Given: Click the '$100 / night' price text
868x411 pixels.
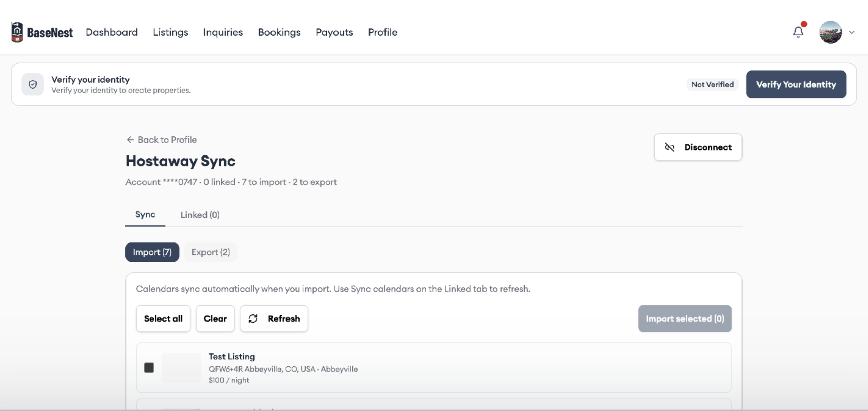Looking at the screenshot, I should pyautogui.click(x=229, y=380).
